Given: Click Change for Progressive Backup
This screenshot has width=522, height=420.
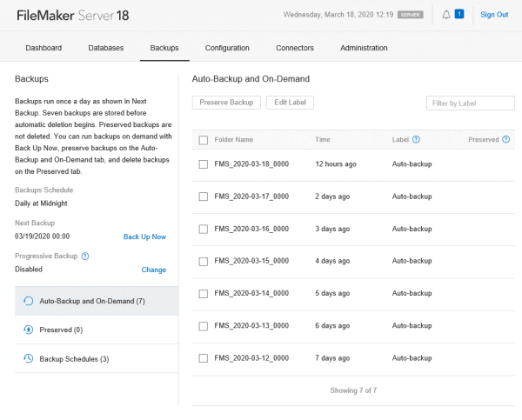Looking at the screenshot, I should 153,270.
